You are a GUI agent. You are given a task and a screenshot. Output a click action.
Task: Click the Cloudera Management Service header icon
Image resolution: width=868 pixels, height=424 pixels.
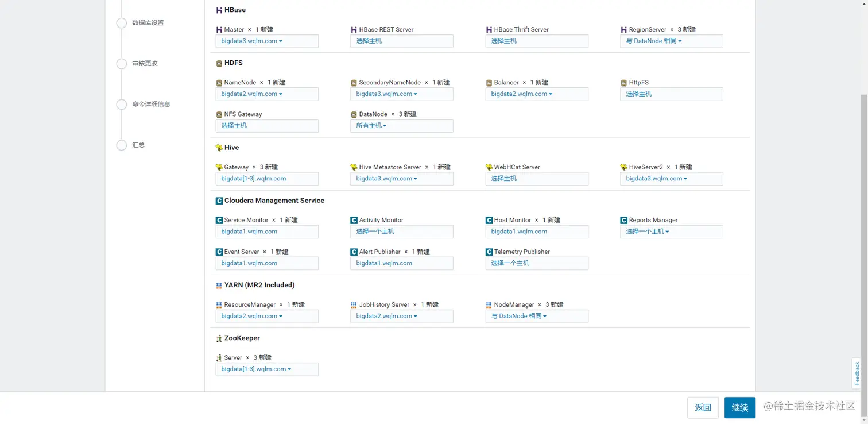[219, 201]
